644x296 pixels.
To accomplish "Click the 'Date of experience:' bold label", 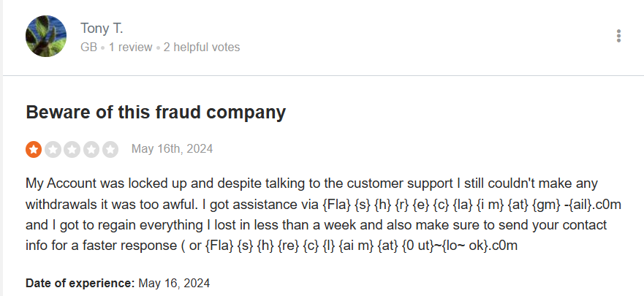I will tap(80, 284).
